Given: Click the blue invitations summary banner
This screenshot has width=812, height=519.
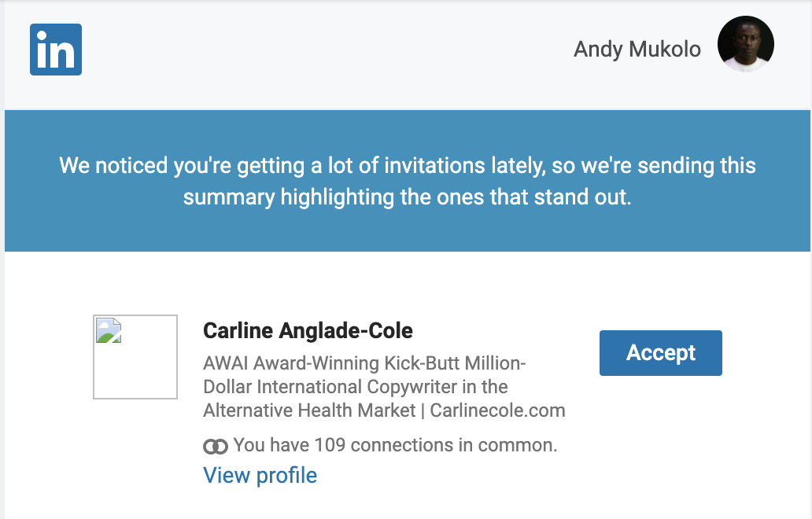Looking at the screenshot, I should [x=407, y=181].
